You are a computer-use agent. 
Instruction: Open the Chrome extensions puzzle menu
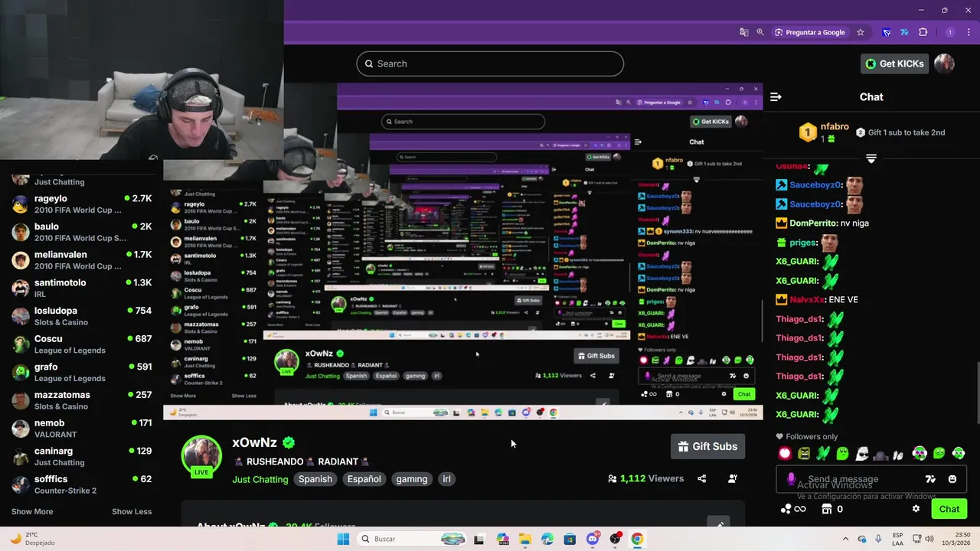click(923, 32)
